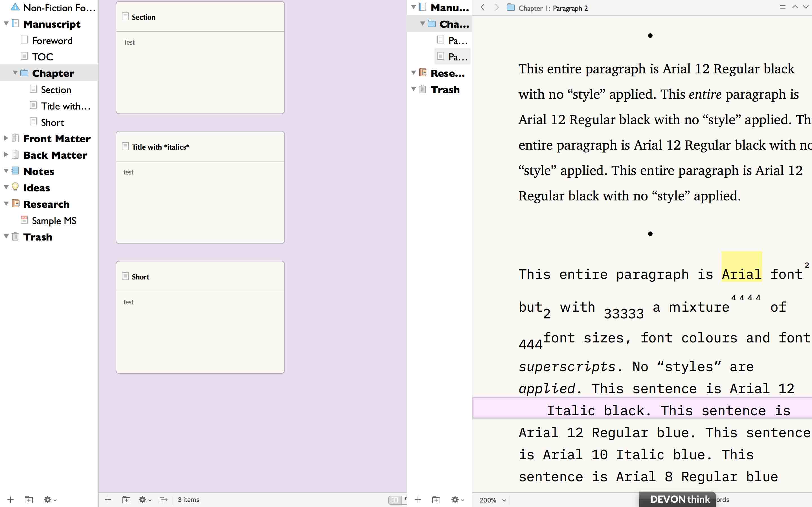This screenshot has height=507, width=812.
Task: Open the 200% zoom dropdown
Action: (492, 500)
